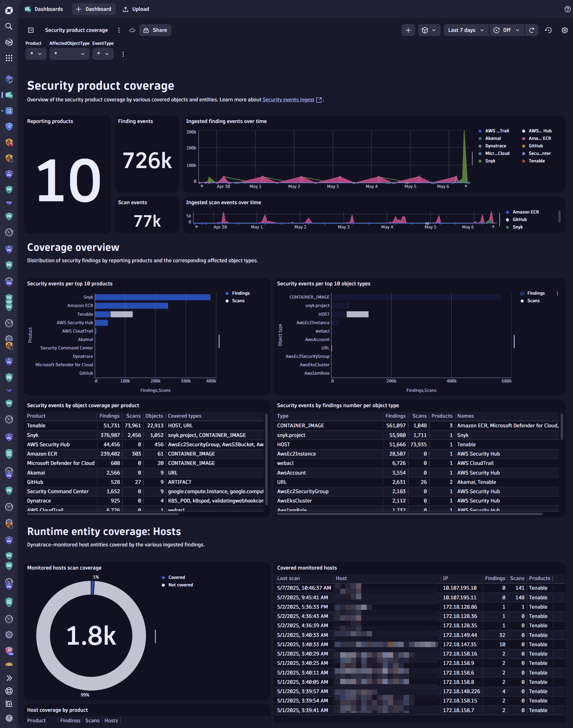Click the Dynatrace logo icon
The image size is (573, 728).
pos(9,11)
